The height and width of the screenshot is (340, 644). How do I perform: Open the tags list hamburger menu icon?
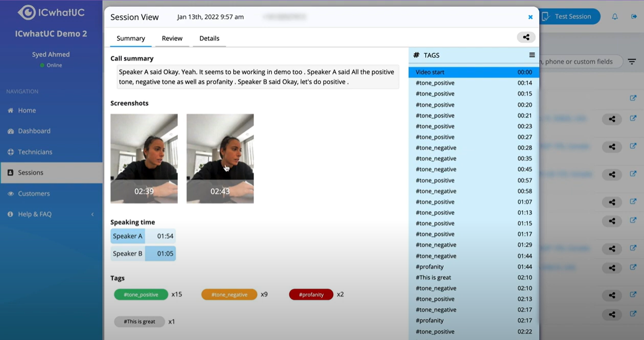point(532,55)
